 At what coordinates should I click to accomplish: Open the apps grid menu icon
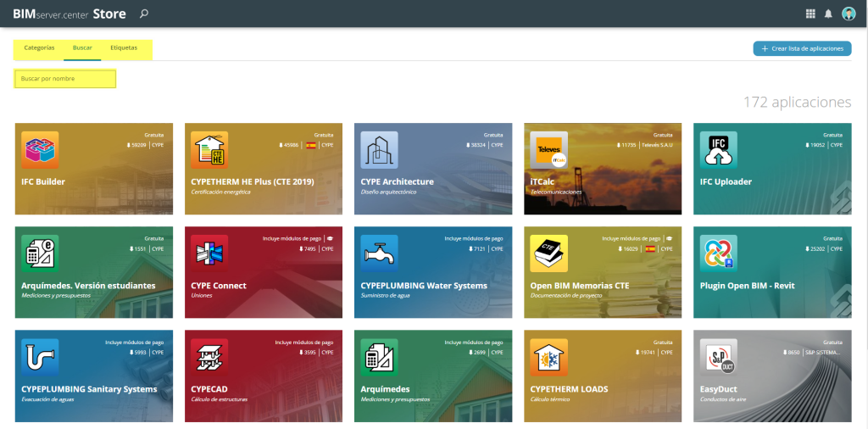click(810, 14)
